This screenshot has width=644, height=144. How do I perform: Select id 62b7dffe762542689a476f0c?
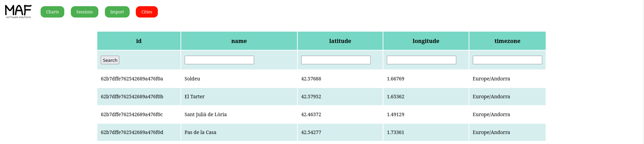132,114
